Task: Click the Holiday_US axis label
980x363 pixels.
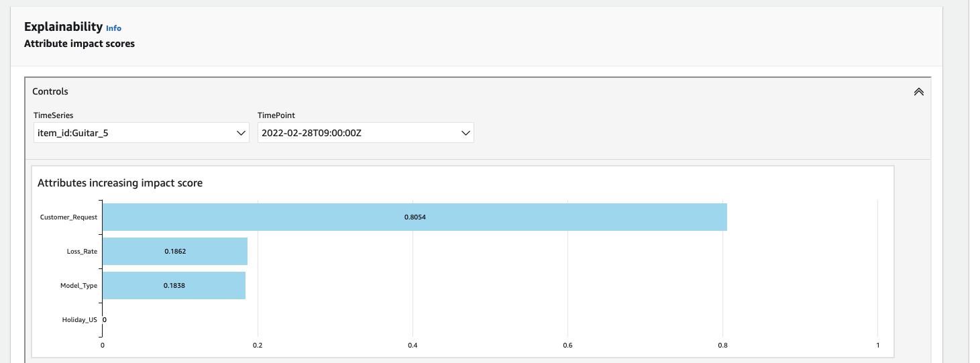Action: [x=80, y=319]
